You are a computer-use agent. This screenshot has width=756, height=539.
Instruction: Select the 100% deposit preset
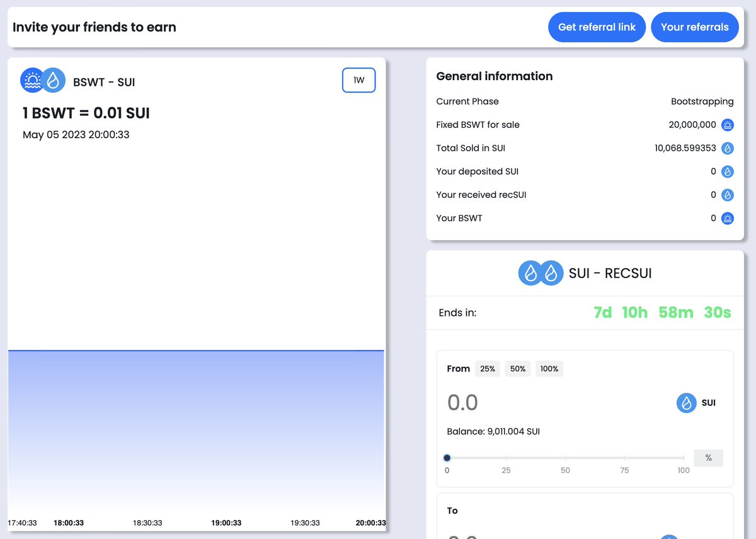549,368
